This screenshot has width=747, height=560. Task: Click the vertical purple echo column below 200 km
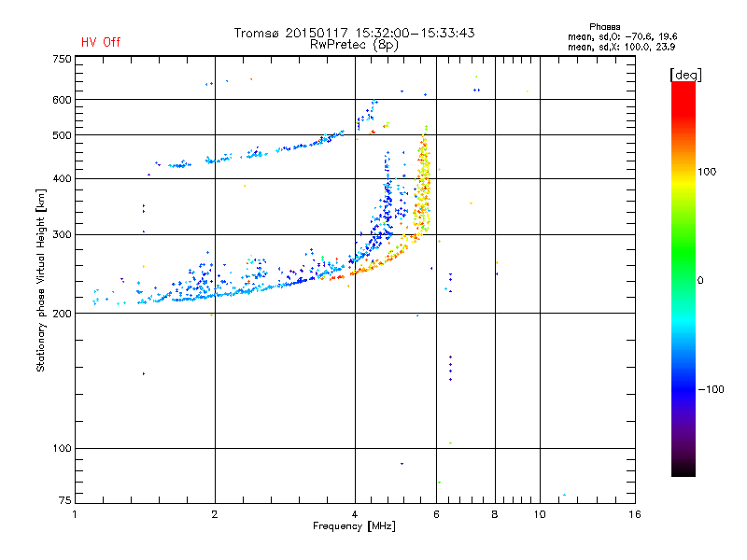pos(451,368)
